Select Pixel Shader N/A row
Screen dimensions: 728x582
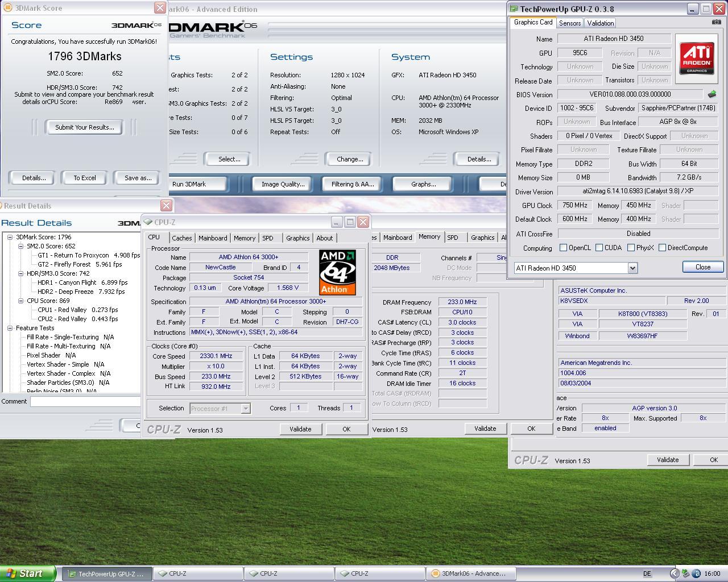click(51, 355)
